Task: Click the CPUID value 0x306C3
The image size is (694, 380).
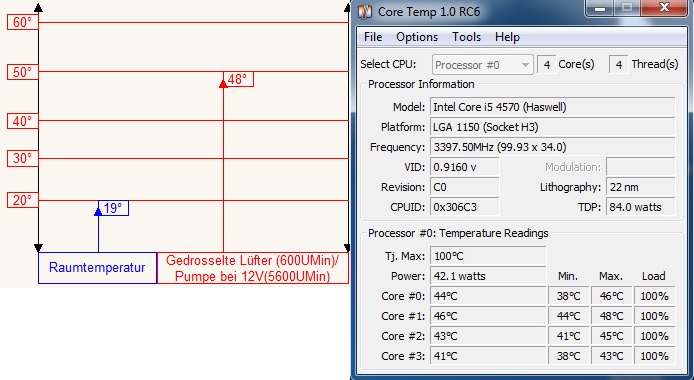Action: (x=464, y=207)
